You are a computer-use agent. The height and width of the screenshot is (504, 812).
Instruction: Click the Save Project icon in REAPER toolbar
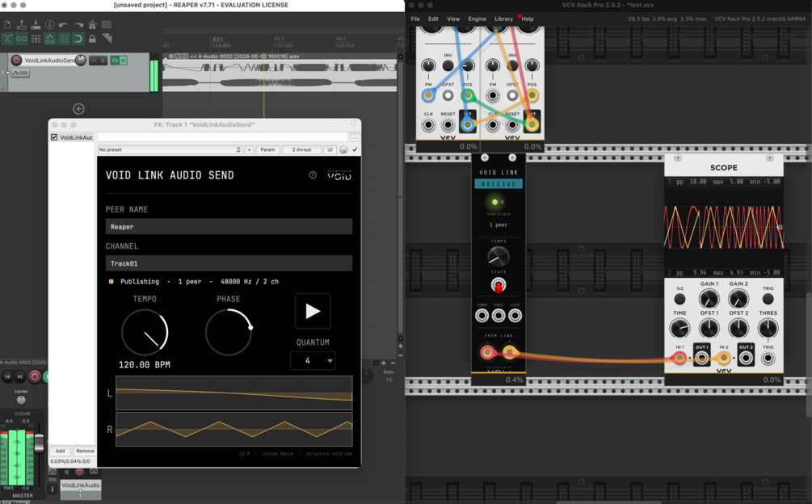(36, 24)
